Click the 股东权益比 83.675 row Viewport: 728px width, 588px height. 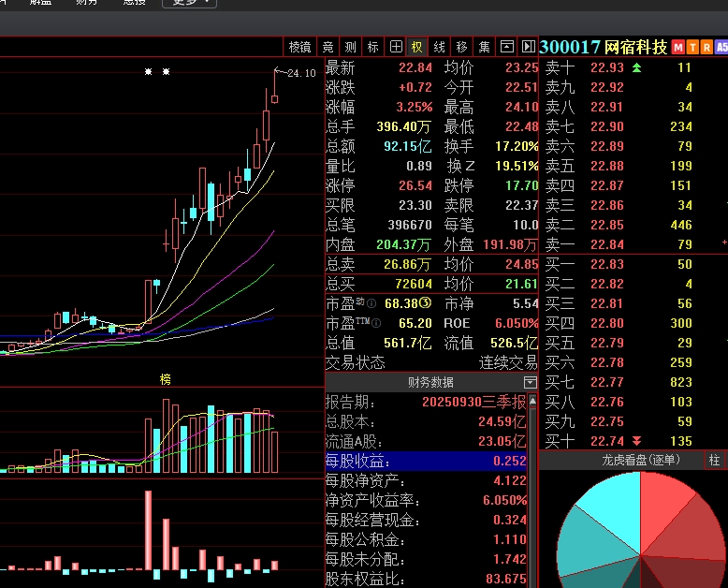click(x=426, y=579)
